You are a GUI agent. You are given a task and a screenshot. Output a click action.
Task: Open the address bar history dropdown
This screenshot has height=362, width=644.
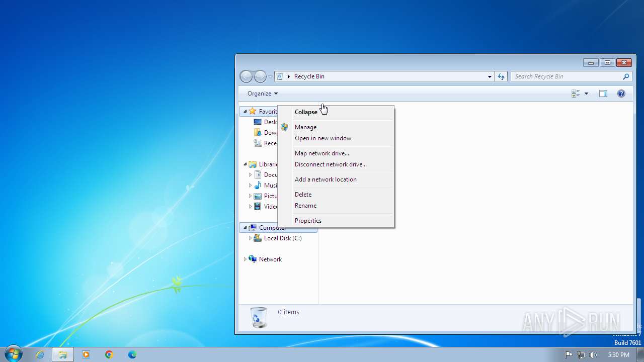point(490,76)
